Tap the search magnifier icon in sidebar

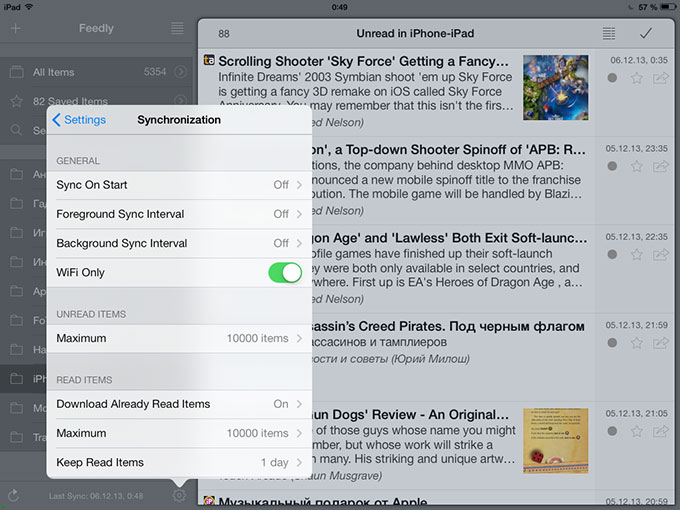pyautogui.click(x=16, y=130)
